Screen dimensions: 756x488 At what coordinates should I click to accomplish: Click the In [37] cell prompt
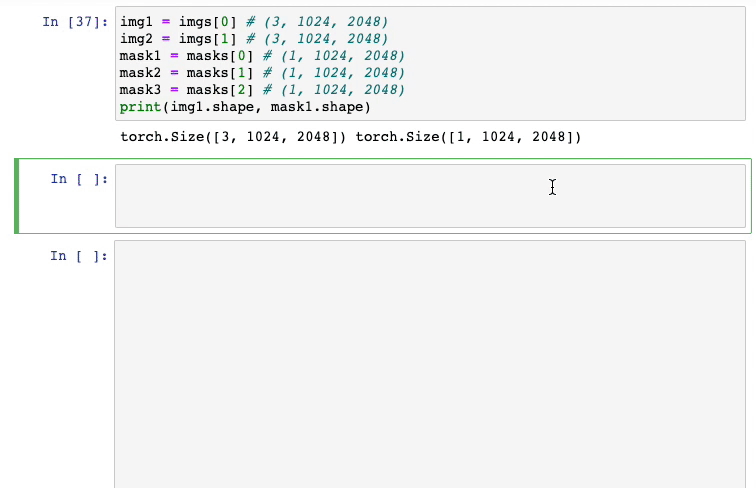click(75, 22)
